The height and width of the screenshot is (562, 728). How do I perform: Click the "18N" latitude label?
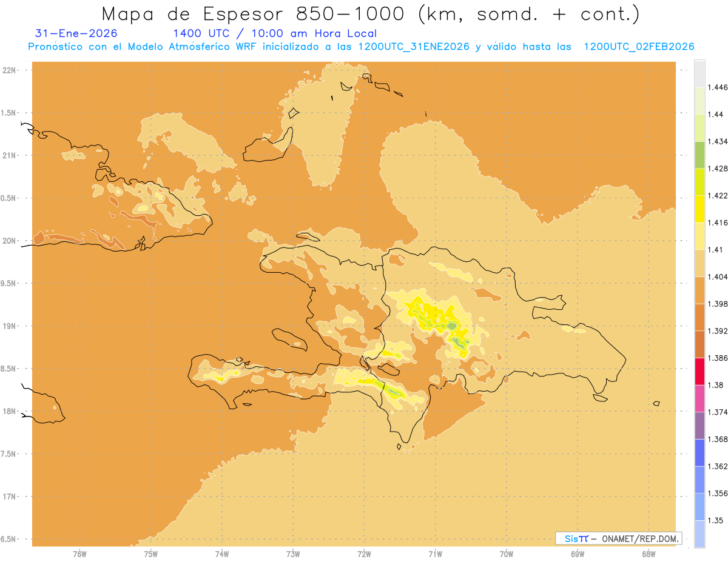coord(9,411)
